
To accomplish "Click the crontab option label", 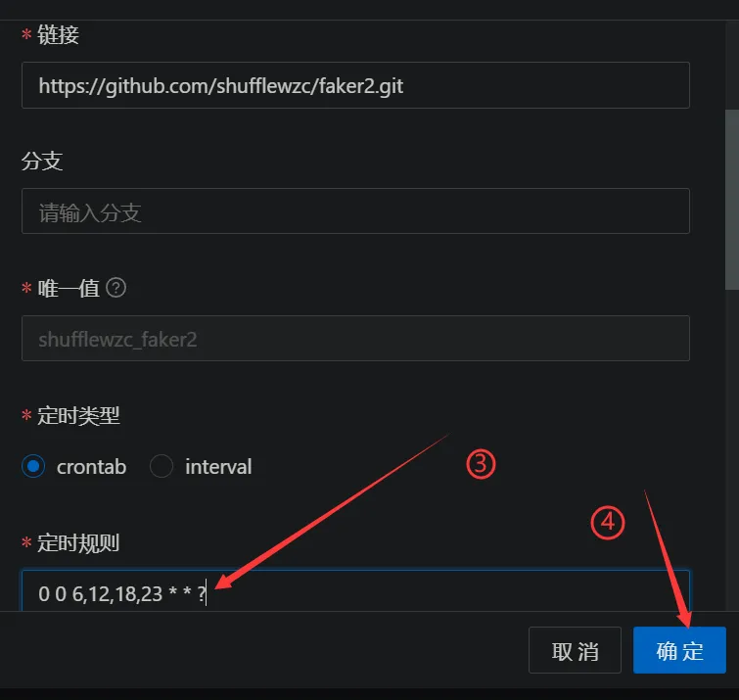I will point(91,467).
